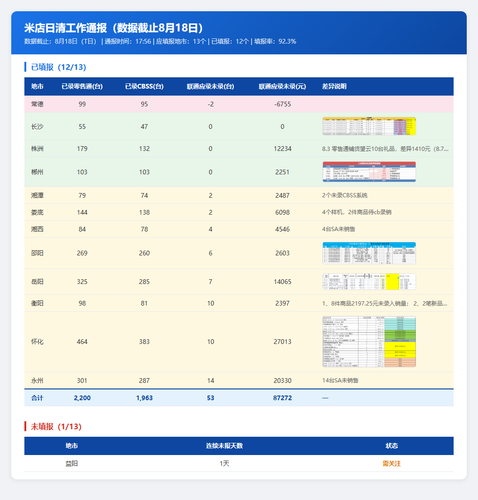Select the 12234 value in the 株洲 row
Image resolution: width=478 pixels, height=500 pixels.
(282, 149)
